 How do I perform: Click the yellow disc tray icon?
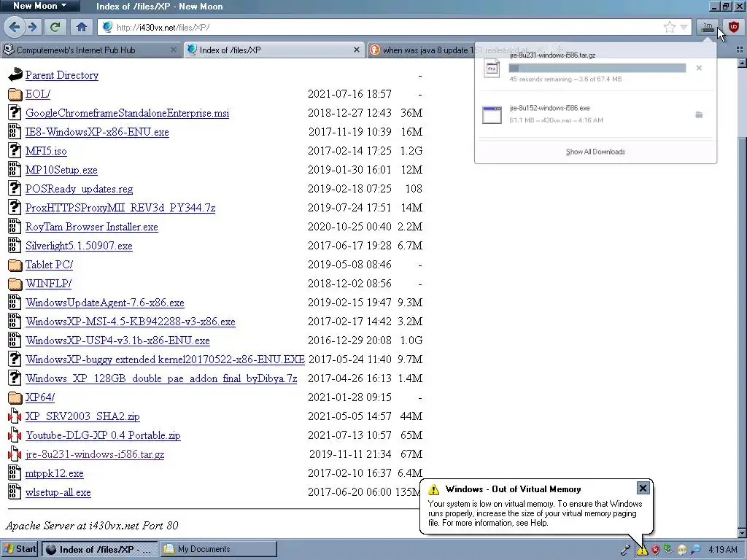click(682, 550)
